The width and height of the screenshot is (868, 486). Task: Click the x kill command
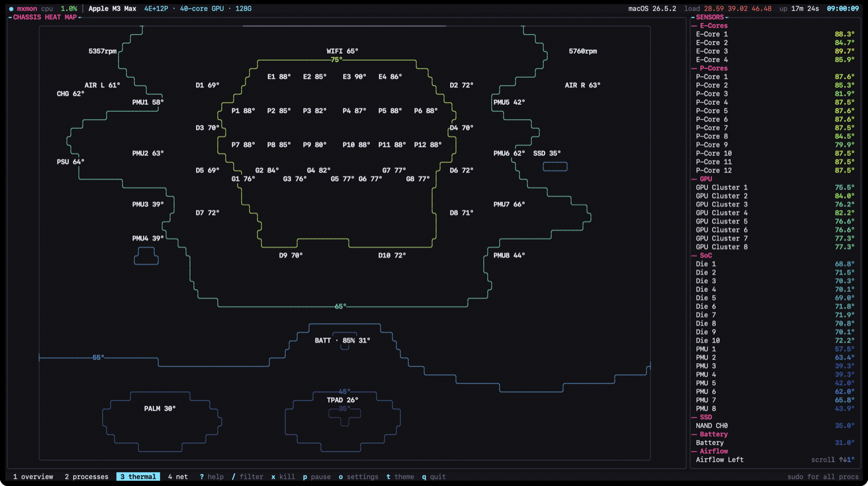283,477
